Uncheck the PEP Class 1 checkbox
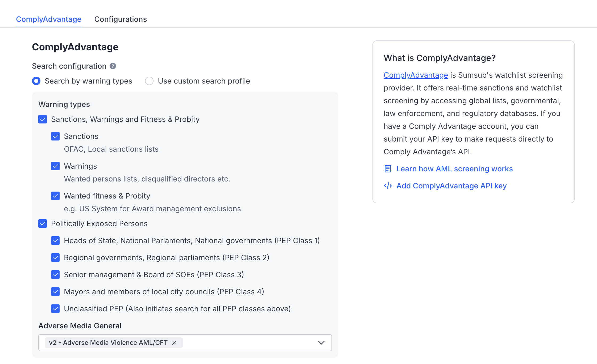 (55, 241)
